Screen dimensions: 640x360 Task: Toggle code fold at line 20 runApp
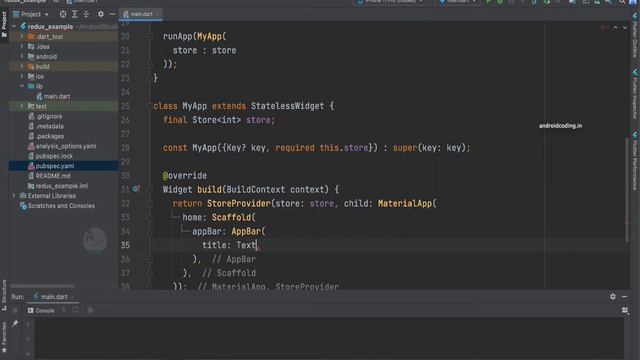pyautogui.click(x=150, y=36)
